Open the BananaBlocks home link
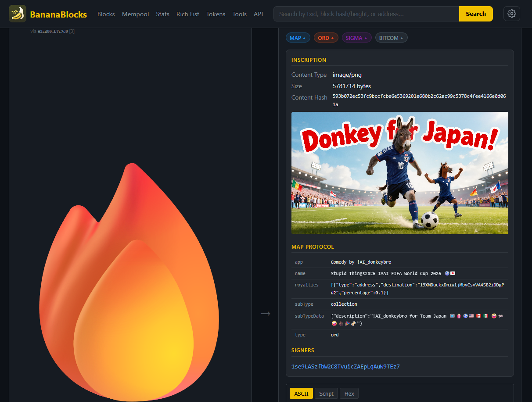Viewport: 532px width, 404px height. pos(48,14)
